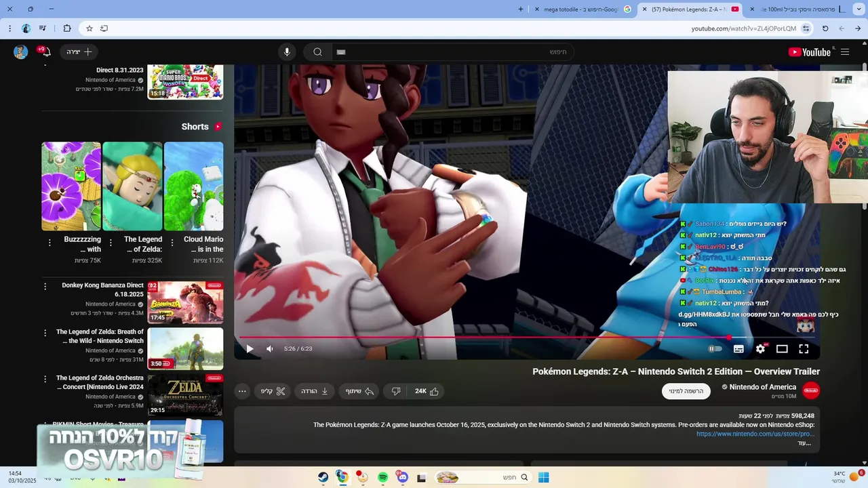Close the Pokémon Legends Z-A tab
The width and height of the screenshot is (868, 488).
(644, 9)
